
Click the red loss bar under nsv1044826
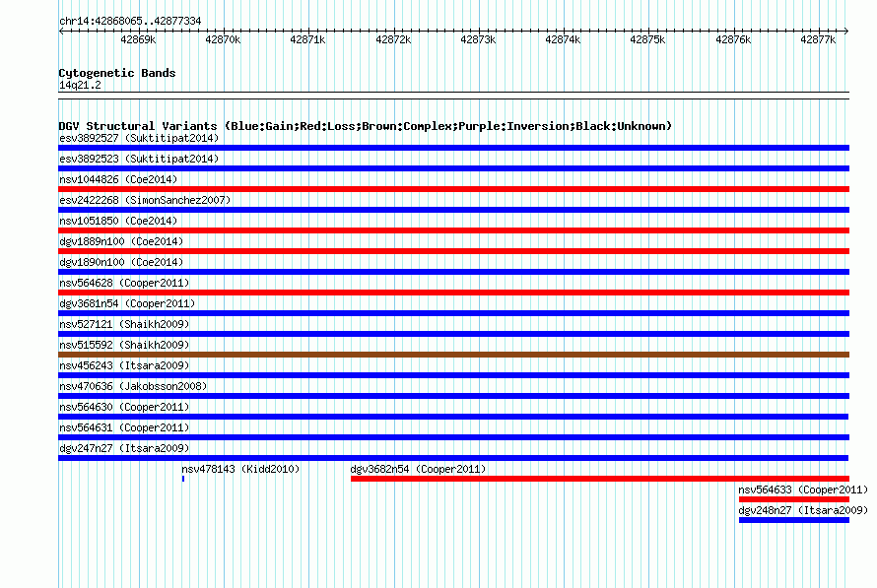(x=453, y=189)
